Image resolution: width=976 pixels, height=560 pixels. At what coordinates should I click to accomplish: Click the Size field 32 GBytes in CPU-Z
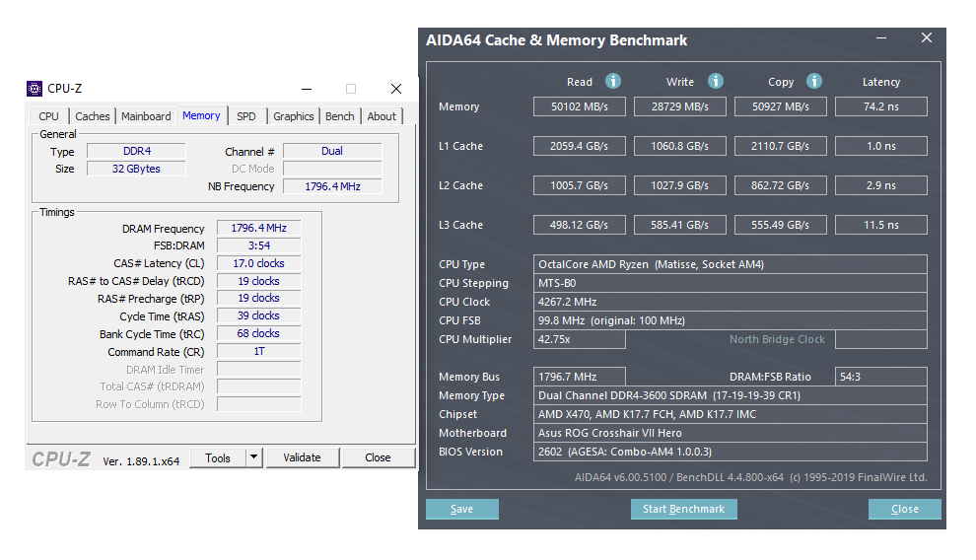(x=136, y=169)
